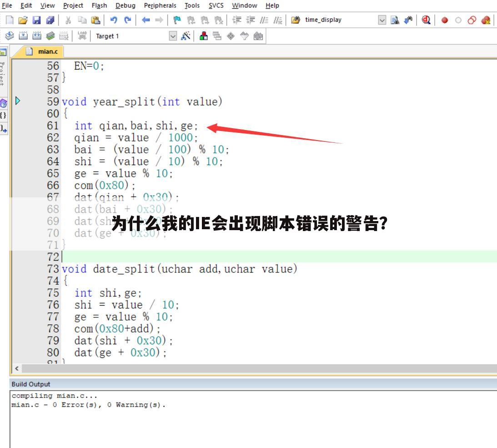Copy the selection with the Copy icon
The image size is (497, 448).
[x=82, y=20]
